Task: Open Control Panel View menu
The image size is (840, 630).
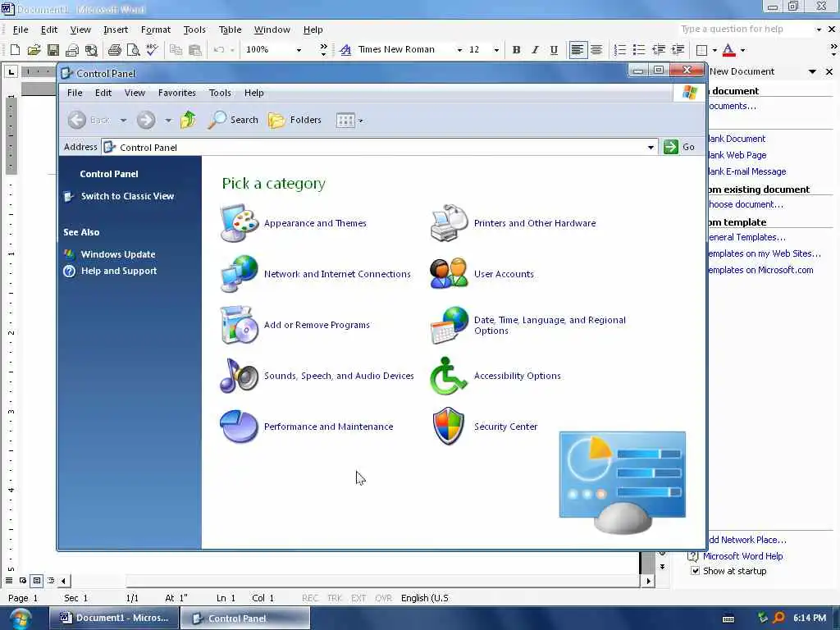Action: tap(135, 93)
